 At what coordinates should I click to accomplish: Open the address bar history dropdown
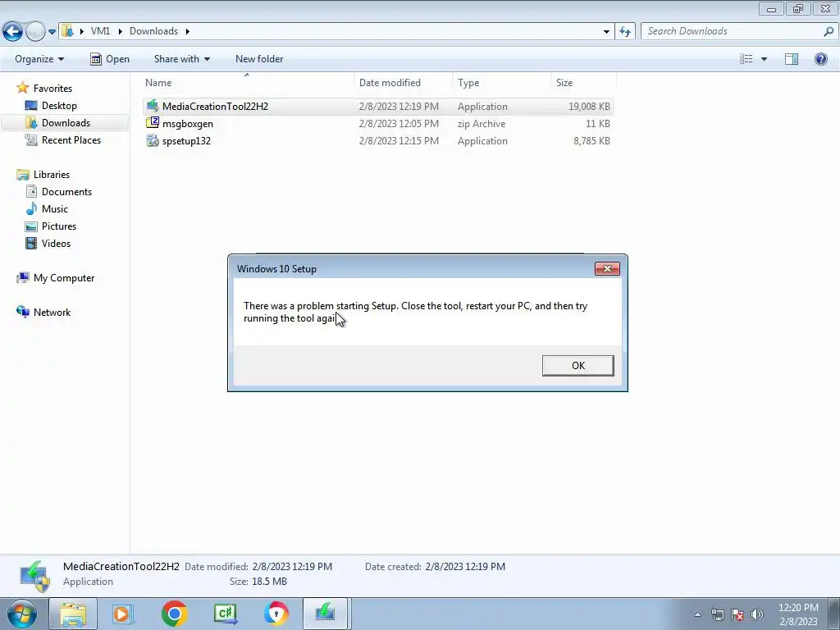point(606,32)
